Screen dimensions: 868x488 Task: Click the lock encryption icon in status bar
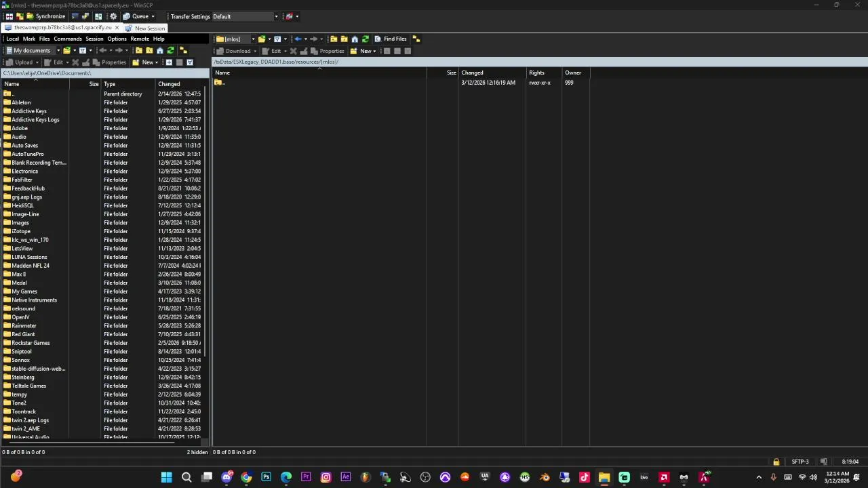(x=776, y=462)
